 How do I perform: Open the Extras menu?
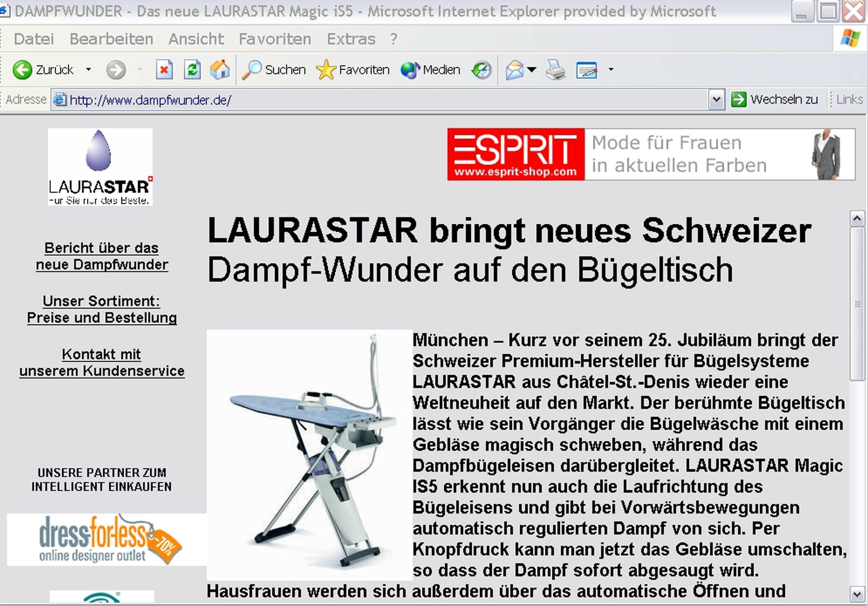click(351, 39)
